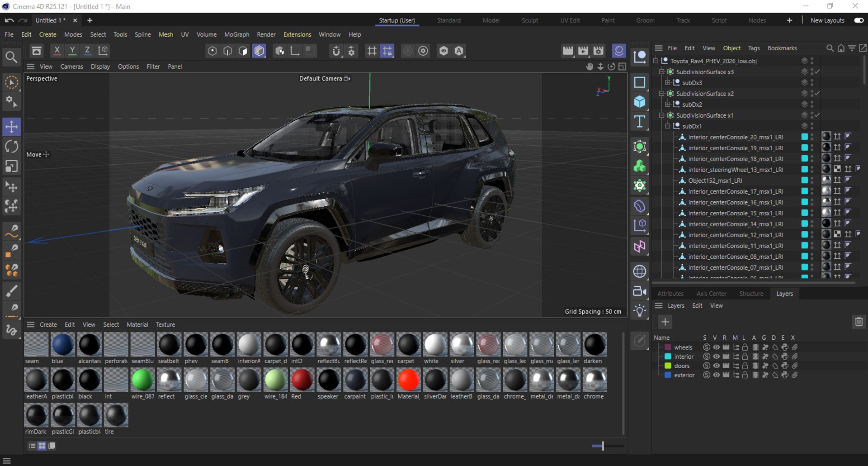The width and height of the screenshot is (868, 466).
Task: Open the MoGraph menu
Action: click(x=236, y=34)
